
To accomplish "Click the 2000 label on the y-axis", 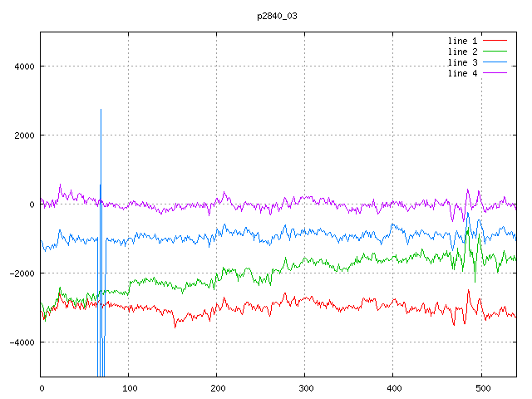I will [x=23, y=135].
